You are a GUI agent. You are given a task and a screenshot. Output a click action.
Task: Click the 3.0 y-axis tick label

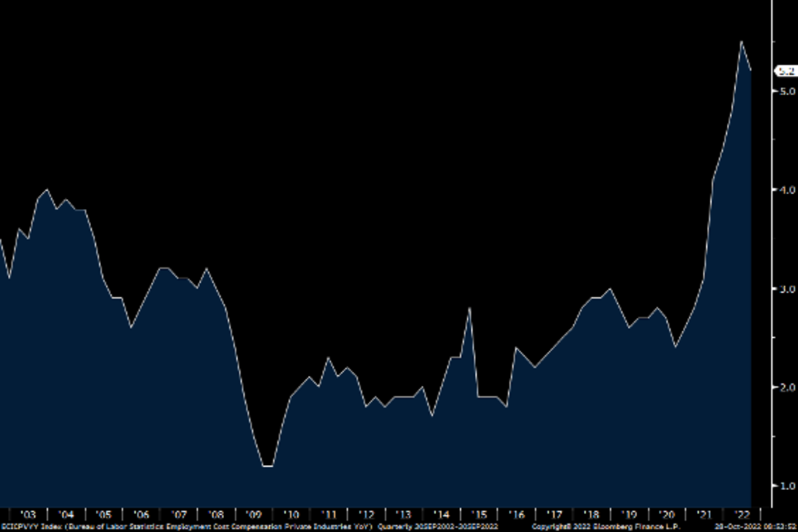coord(788,289)
